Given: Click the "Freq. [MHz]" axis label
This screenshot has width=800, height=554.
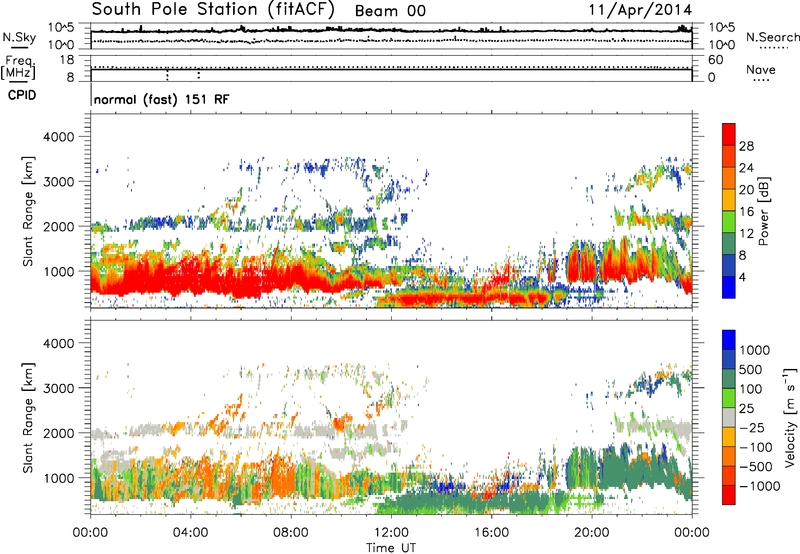Looking at the screenshot, I should (x=18, y=68).
